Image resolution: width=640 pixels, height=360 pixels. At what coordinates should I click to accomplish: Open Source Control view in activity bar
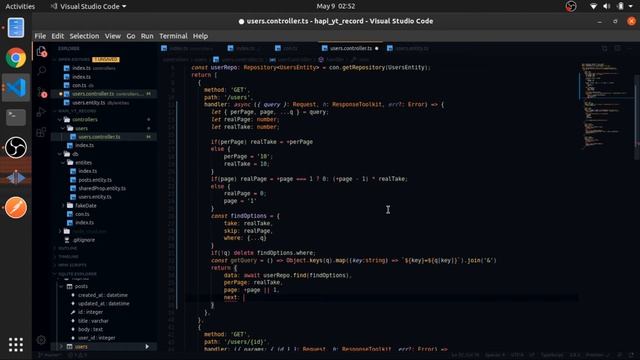pyautogui.click(x=42, y=92)
